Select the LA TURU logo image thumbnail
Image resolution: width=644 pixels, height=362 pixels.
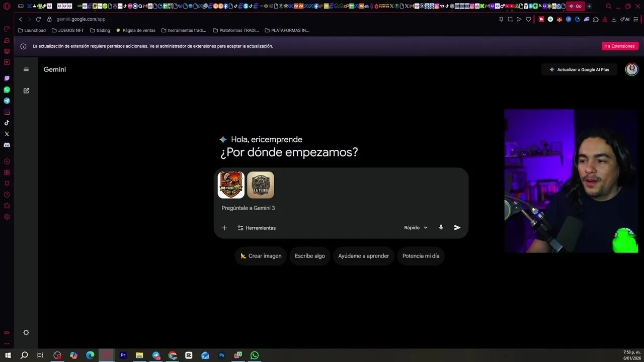261,185
